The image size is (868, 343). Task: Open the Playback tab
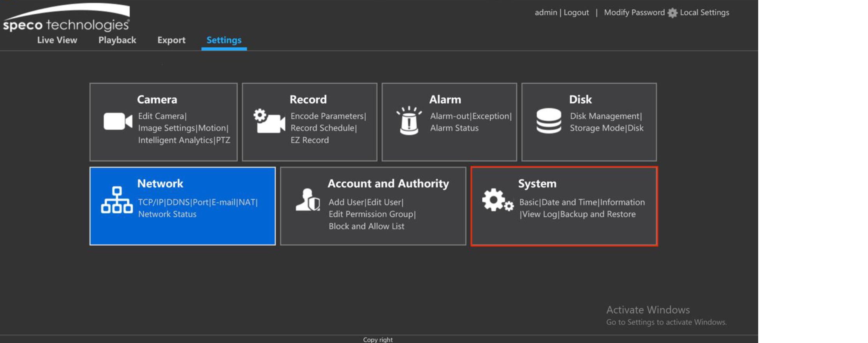coord(117,40)
